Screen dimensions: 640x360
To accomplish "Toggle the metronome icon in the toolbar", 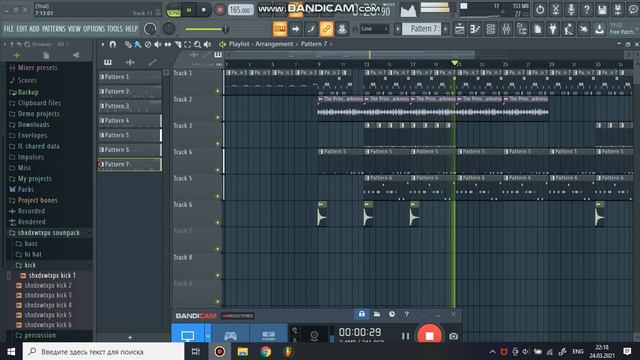I will [342, 29].
